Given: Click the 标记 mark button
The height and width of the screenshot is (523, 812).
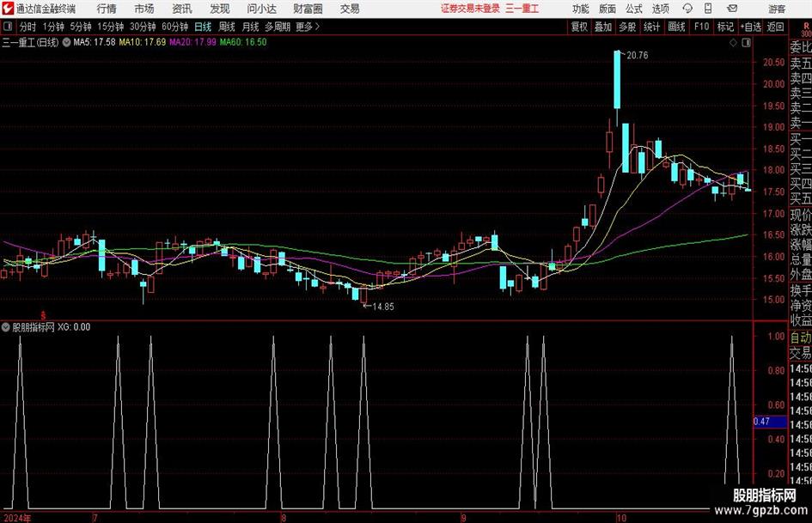Looking at the screenshot, I should click(x=725, y=27).
